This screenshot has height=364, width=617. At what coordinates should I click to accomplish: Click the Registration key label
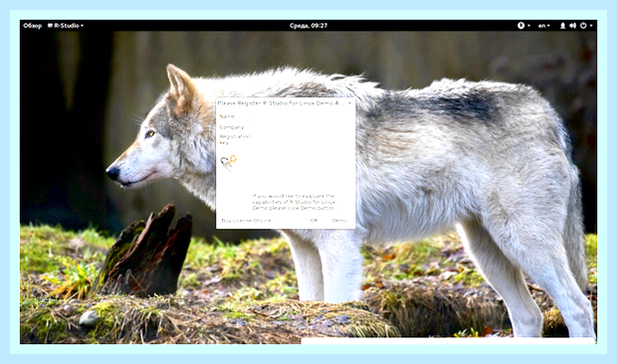click(235, 139)
